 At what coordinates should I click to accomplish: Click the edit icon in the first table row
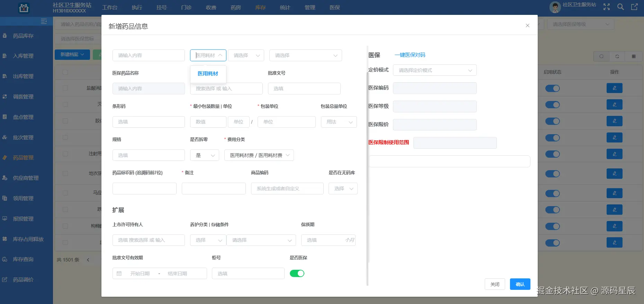pyautogui.click(x=615, y=88)
